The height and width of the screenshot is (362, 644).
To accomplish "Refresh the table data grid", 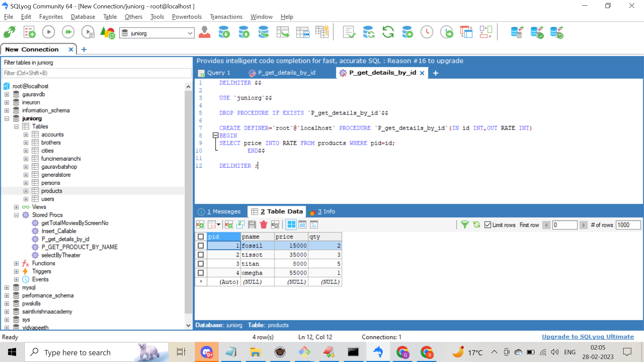I will coord(477,225).
